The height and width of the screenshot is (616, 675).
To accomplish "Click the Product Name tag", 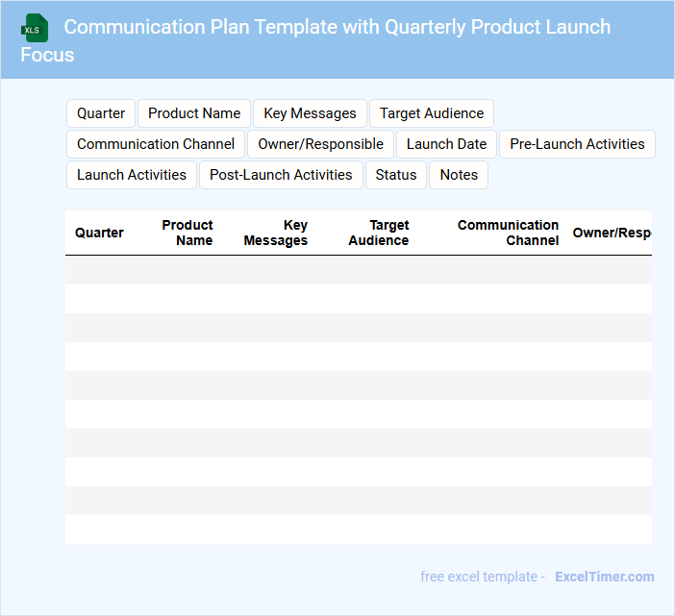I will [x=194, y=113].
